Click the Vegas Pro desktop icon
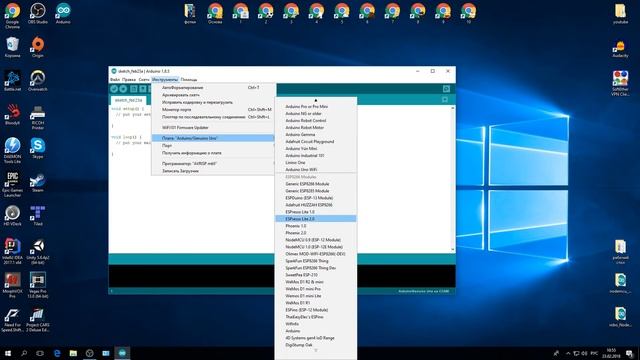The width and height of the screenshot is (640, 360). 38,285
